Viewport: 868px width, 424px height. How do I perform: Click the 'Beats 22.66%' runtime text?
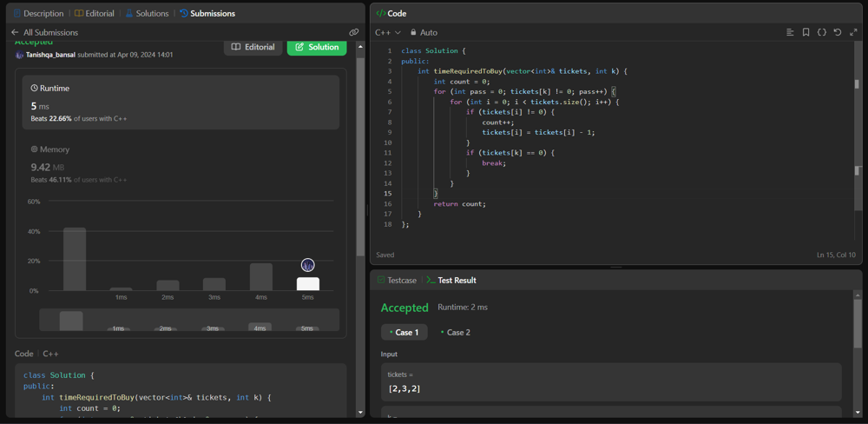pyautogui.click(x=51, y=119)
